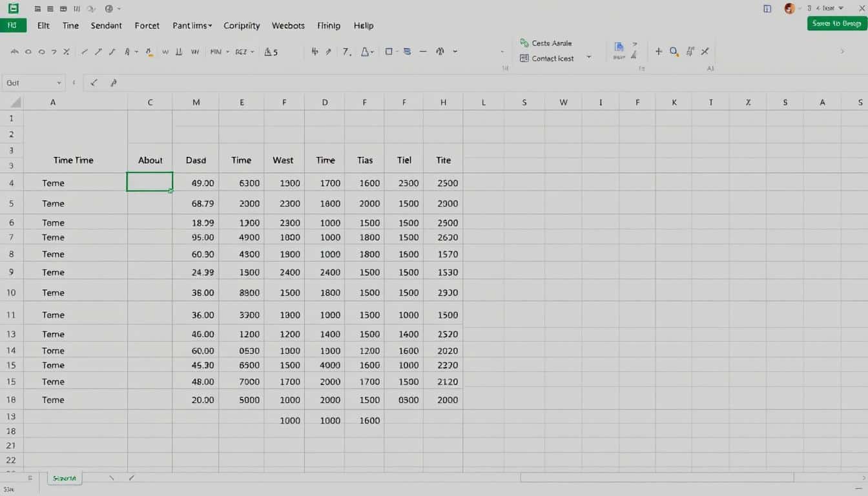This screenshot has height=496, width=868.
Task: Open the Coriprity menu
Action: click(242, 26)
